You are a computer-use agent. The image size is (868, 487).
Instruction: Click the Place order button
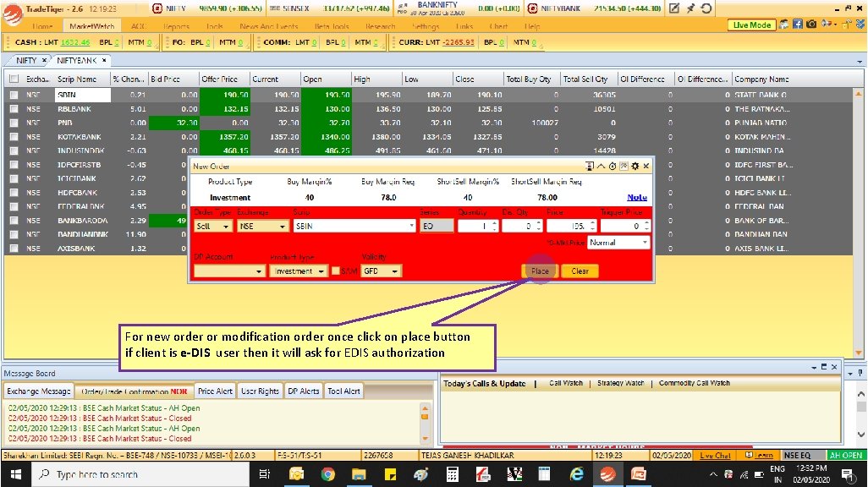coord(540,271)
